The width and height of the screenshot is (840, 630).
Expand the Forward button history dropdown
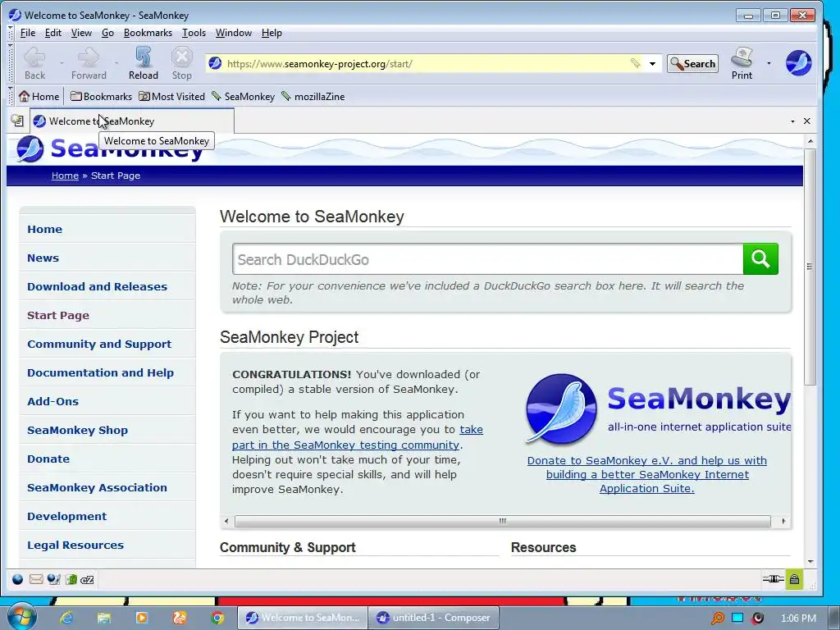(x=116, y=63)
